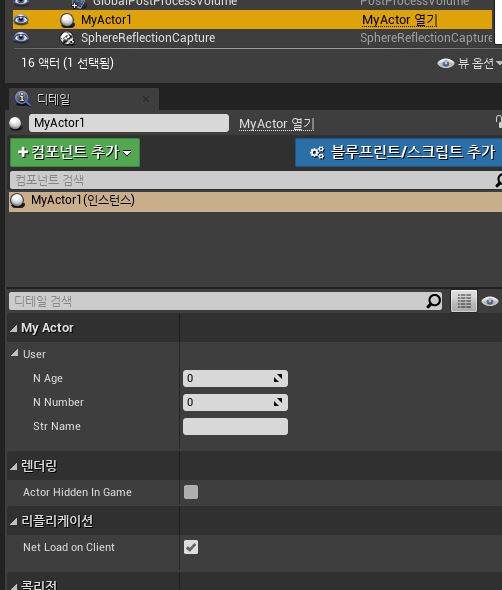Open details view options eye icon
Viewport: 502px width, 590px height.
(x=489, y=301)
